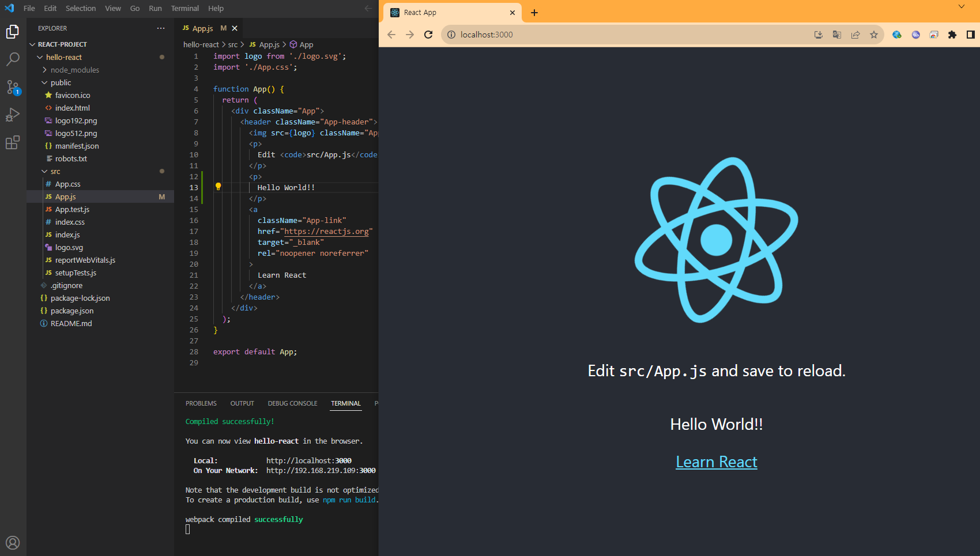Open the Extensions view
Image resolution: width=980 pixels, height=556 pixels.
click(13, 142)
